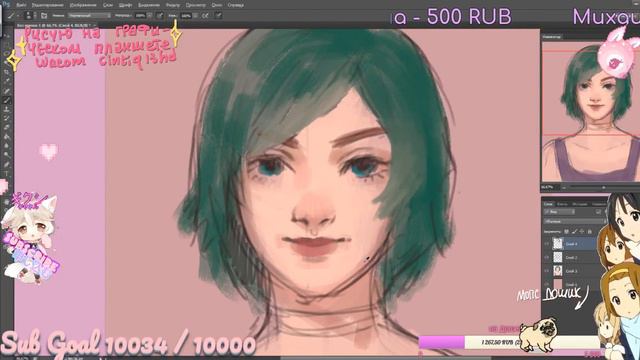Hide layer Слой 3 via eye icon

547,271
